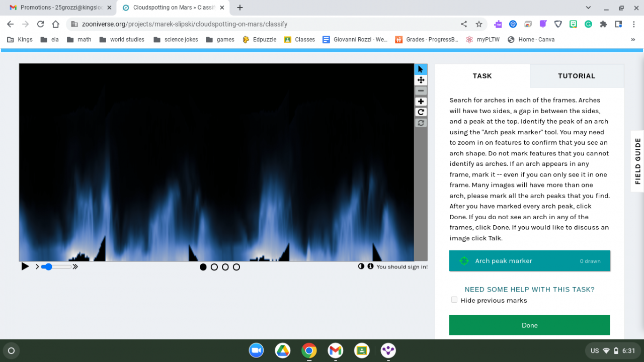The width and height of the screenshot is (644, 362).
Task: Toggle Hide previous marks checkbox
Action: click(454, 300)
